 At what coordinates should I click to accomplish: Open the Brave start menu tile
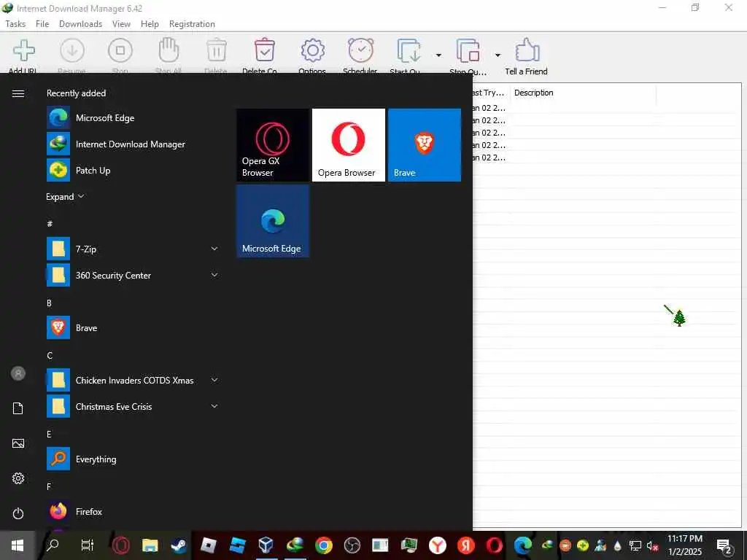click(425, 145)
